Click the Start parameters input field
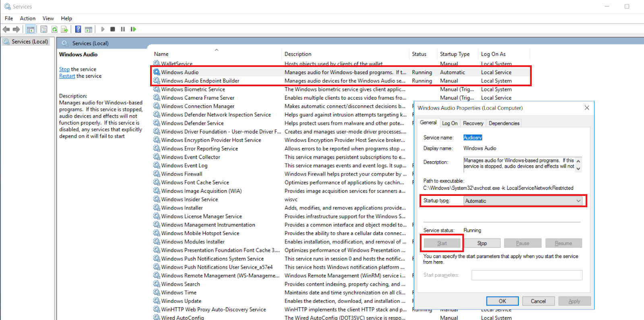Viewport: 644px width, 320px height. (x=527, y=275)
